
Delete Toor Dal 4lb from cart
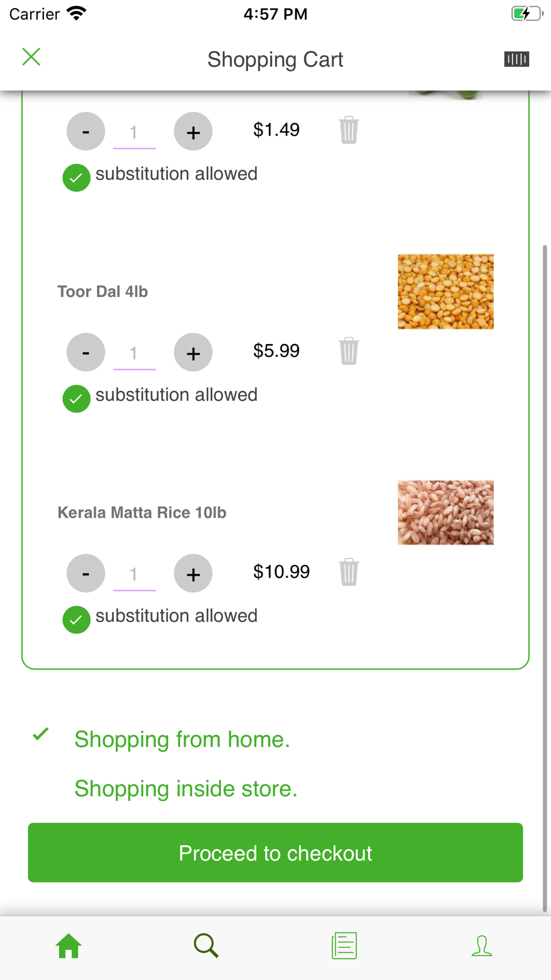click(349, 351)
